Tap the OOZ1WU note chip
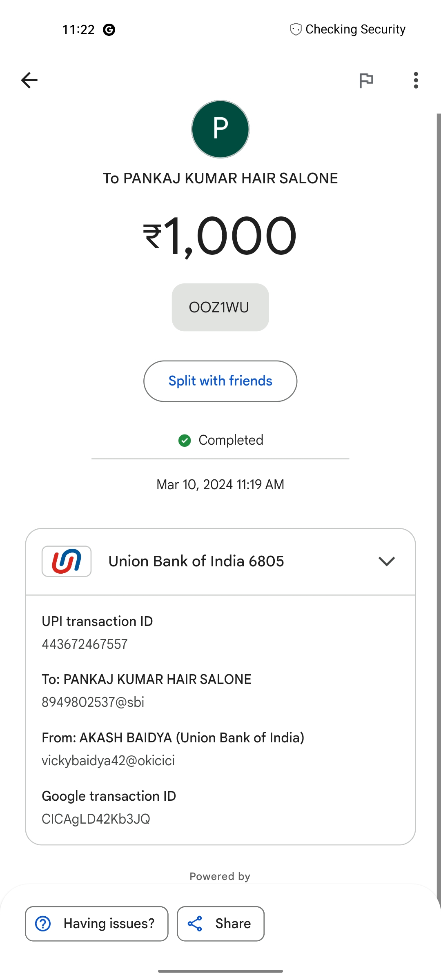Viewport: 441px width, 980px height. 220,307
